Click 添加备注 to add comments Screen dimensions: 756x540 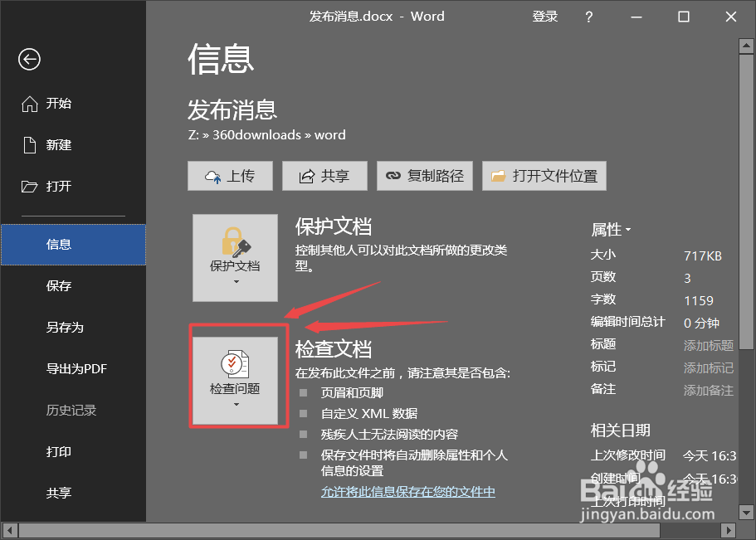tap(708, 390)
